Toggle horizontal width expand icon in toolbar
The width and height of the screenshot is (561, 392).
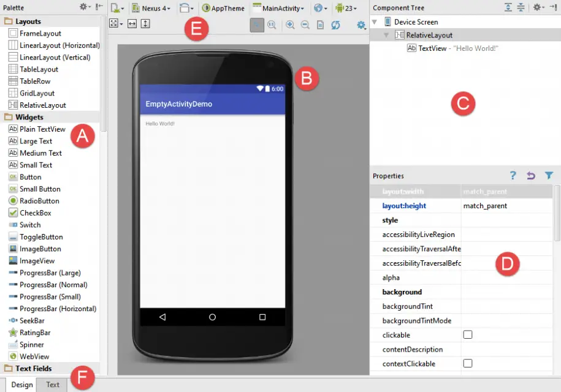pos(131,24)
